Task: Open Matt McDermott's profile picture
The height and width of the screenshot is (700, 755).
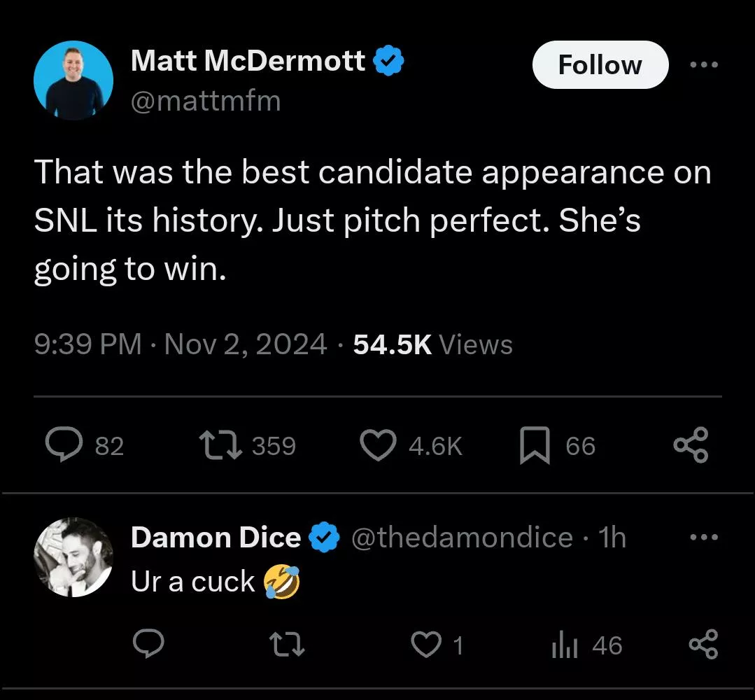Action: 72,80
